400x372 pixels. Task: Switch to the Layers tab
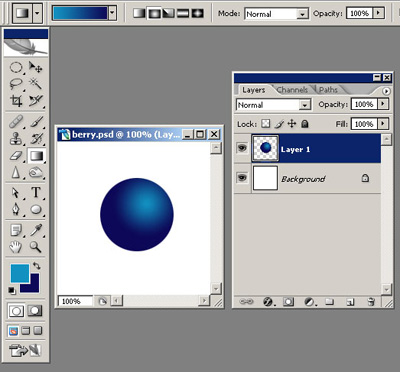pos(253,90)
